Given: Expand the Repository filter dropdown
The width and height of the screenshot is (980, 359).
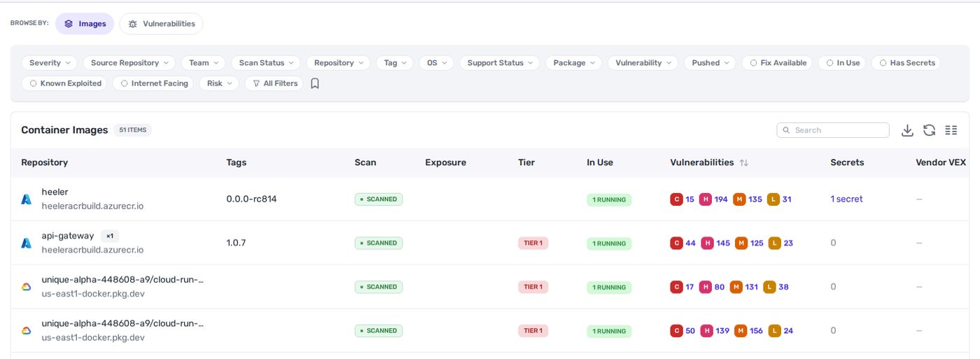Looking at the screenshot, I should pyautogui.click(x=338, y=63).
